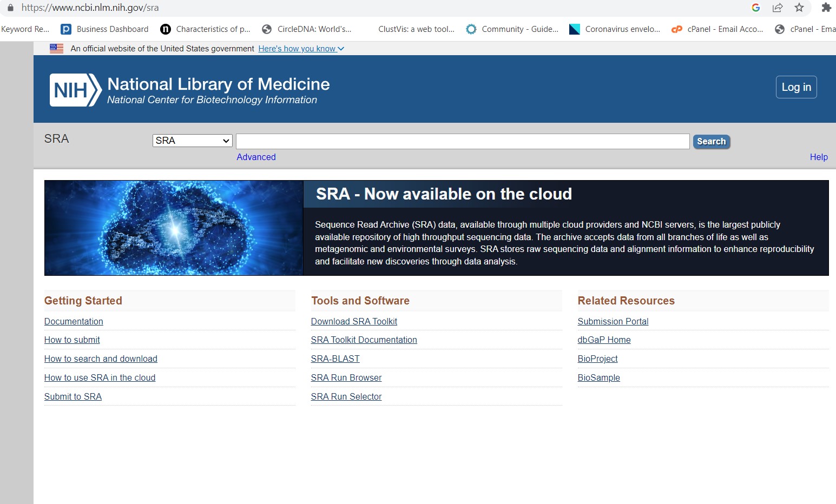Click the Getting Started heading
The width and height of the screenshot is (836, 504).
(x=83, y=301)
